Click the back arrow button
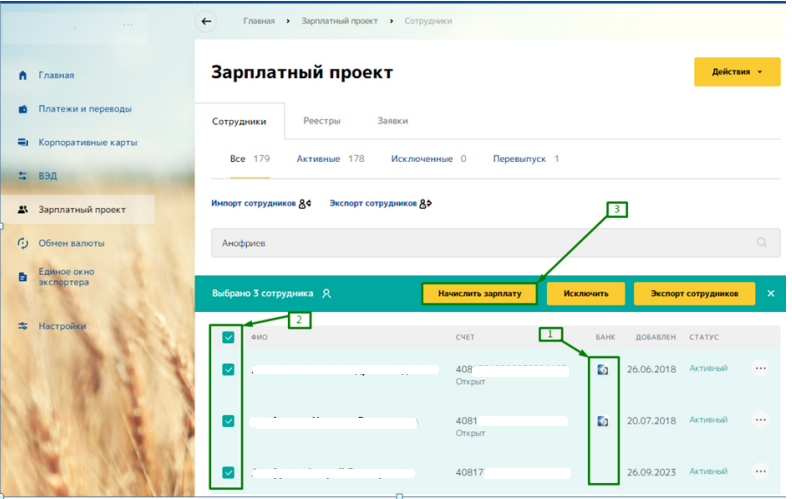This screenshot has height=499, width=792. point(207,21)
